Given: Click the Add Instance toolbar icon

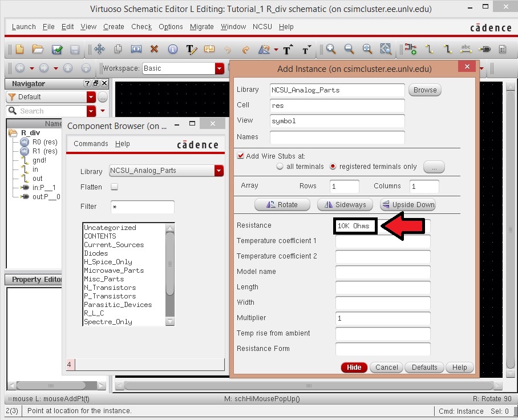Looking at the screenshot, I should coord(411,50).
